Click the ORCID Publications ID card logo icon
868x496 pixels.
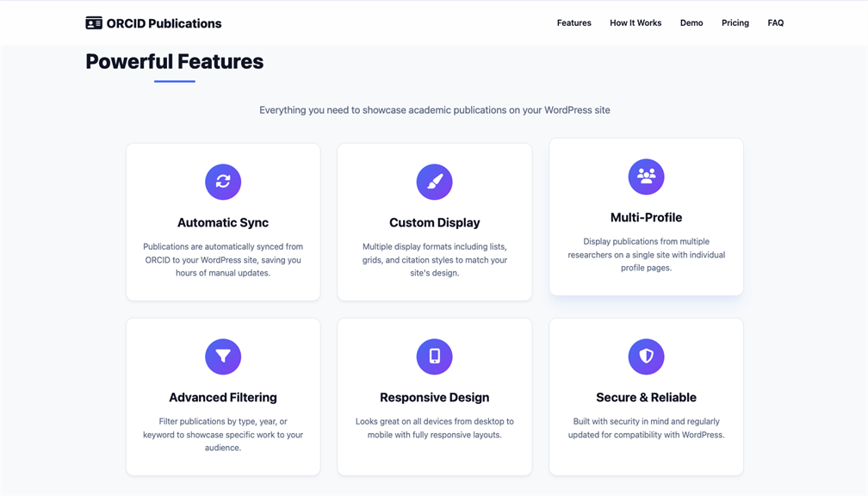(94, 23)
